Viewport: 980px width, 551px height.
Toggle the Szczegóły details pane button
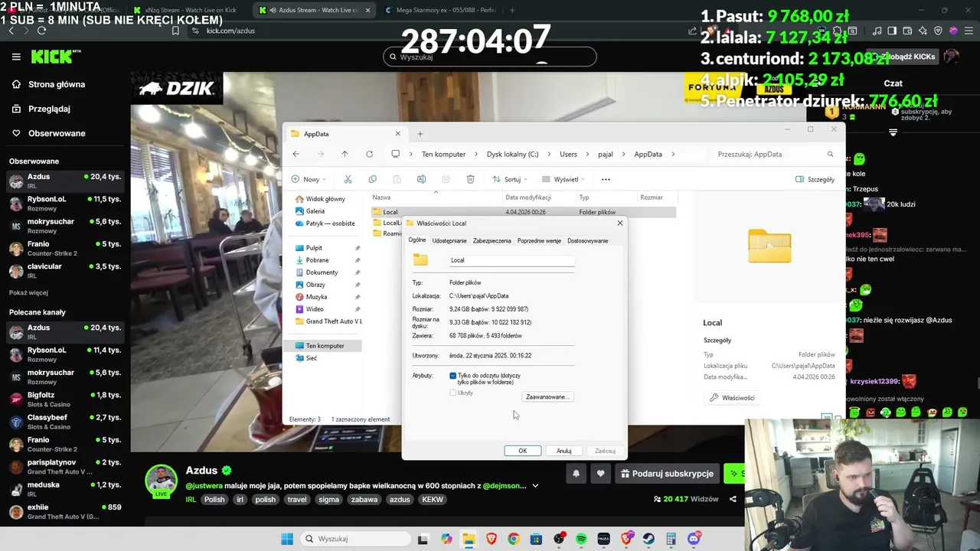coord(815,179)
